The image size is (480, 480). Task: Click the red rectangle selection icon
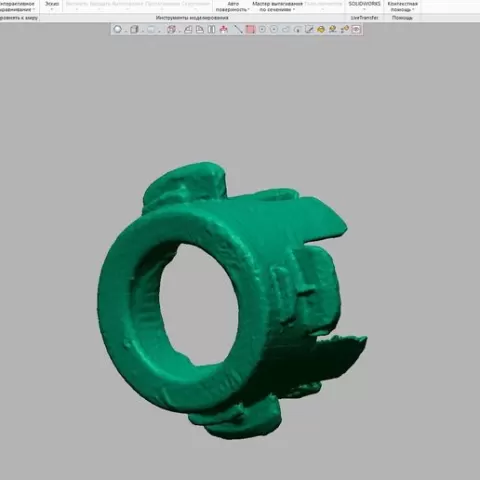pyautogui.click(x=250, y=29)
